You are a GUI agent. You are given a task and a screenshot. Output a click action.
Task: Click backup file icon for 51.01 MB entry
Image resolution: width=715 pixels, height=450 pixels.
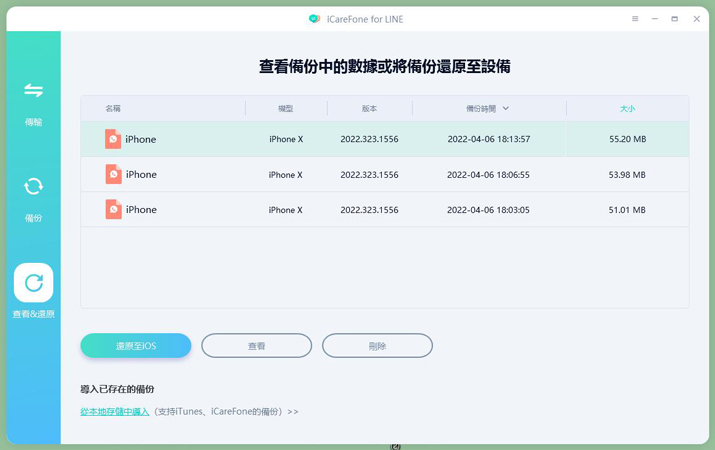tap(114, 209)
